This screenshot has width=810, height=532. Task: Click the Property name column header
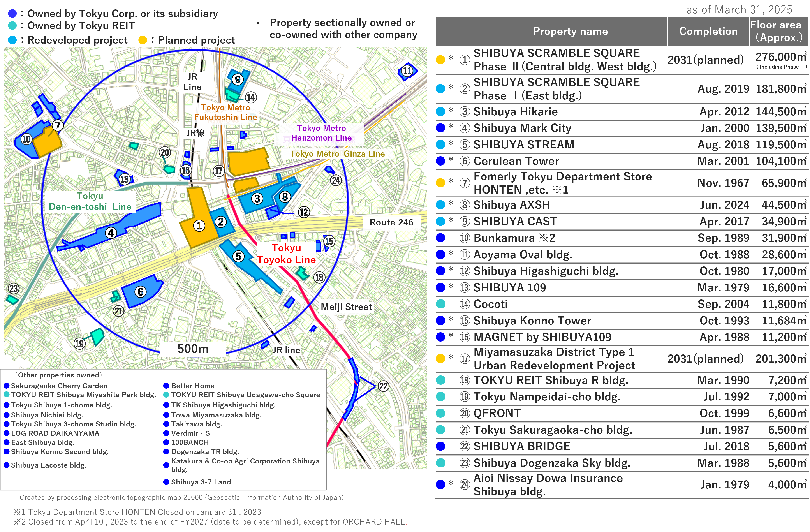570,31
